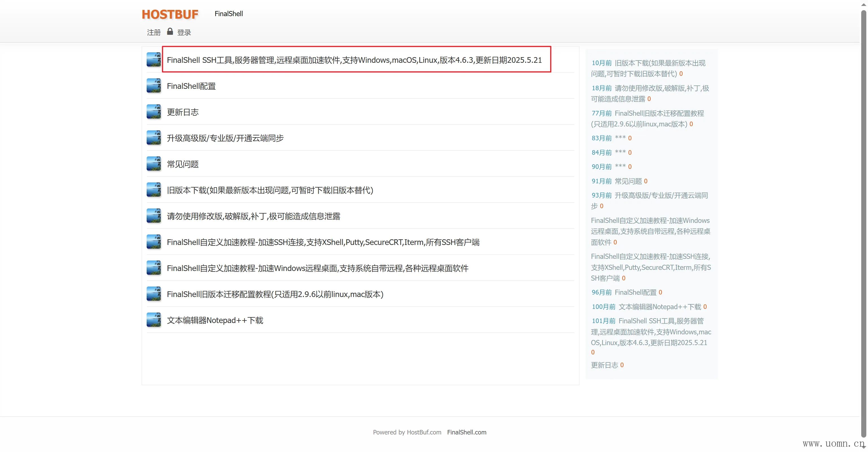Open FinalShell旧版本迁移配置教程 post in main list
This screenshot has height=452, width=868.
coord(275,294)
